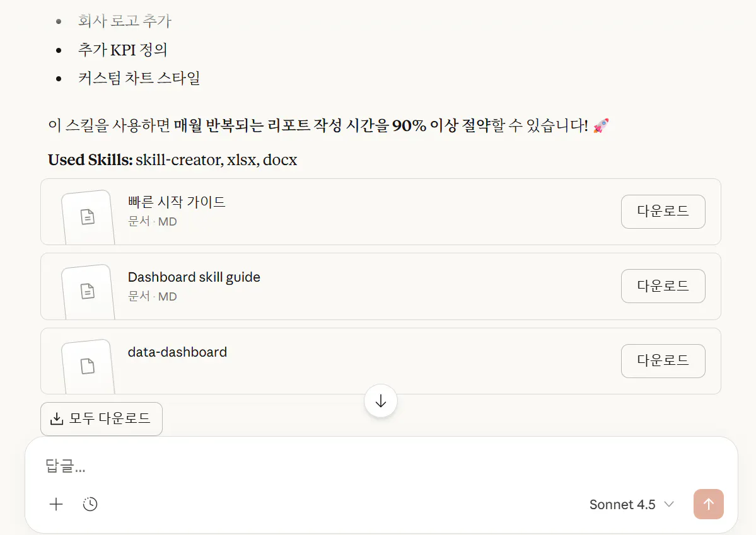Click 문서 · MD under Dashboard skill guide
This screenshot has height=535, width=756.
152,296
